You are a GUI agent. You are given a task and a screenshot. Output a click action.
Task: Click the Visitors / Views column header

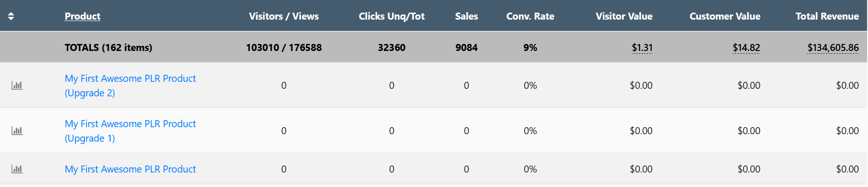[284, 16]
